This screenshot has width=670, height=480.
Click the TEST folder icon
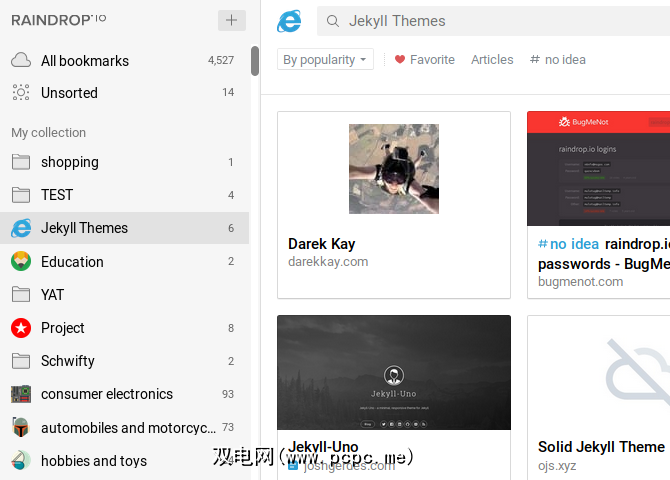(x=21, y=195)
